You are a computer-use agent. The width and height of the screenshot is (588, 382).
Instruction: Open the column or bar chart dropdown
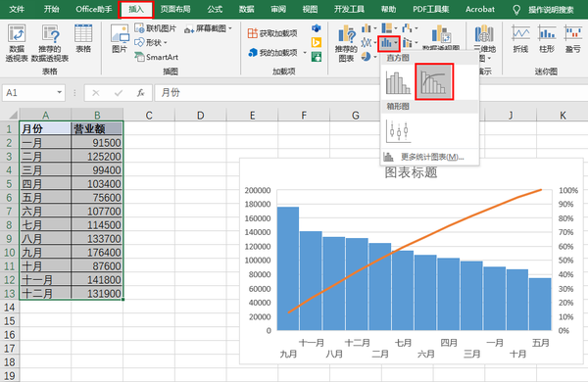[x=369, y=28]
